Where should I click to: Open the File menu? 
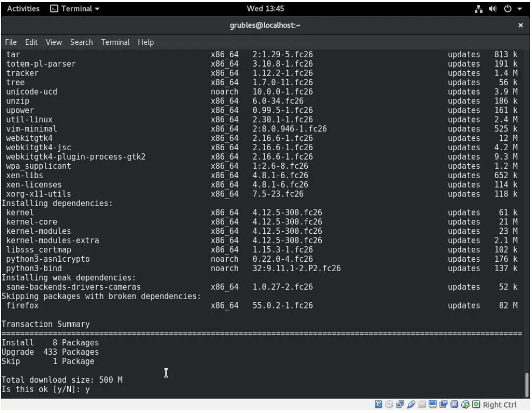(x=11, y=42)
